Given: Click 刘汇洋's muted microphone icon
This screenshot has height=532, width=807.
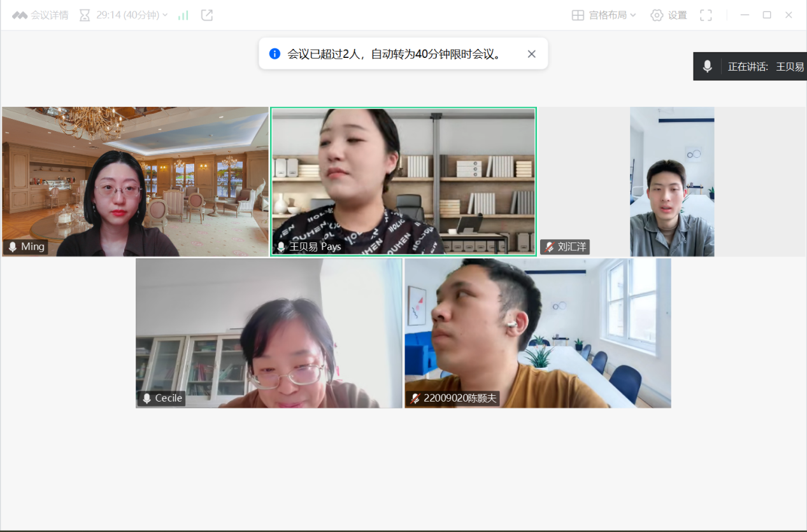Looking at the screenshot, I should [549, 247].
